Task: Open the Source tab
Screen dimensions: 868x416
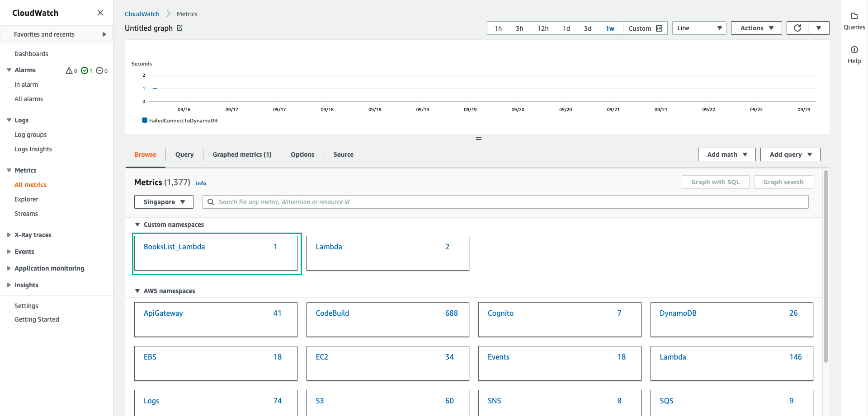Action: click(343, 154)
